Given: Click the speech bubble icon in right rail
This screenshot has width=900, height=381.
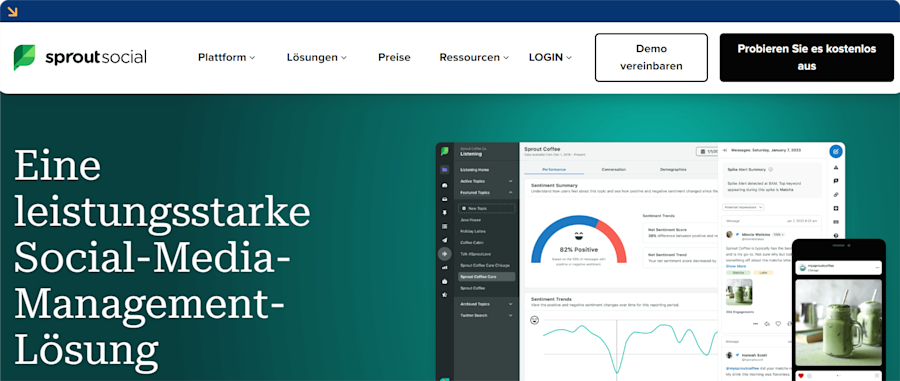Looking at the screenshot, I should tap(836, 181).
